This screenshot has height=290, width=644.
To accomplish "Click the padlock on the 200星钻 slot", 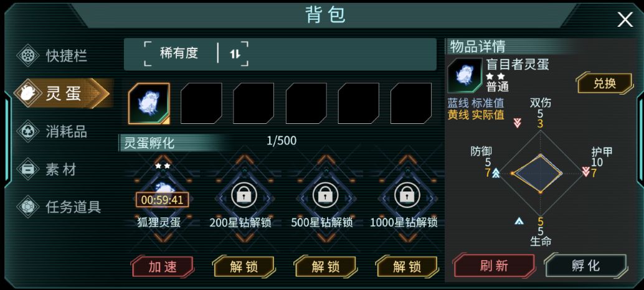I will [x=244, y=195].
